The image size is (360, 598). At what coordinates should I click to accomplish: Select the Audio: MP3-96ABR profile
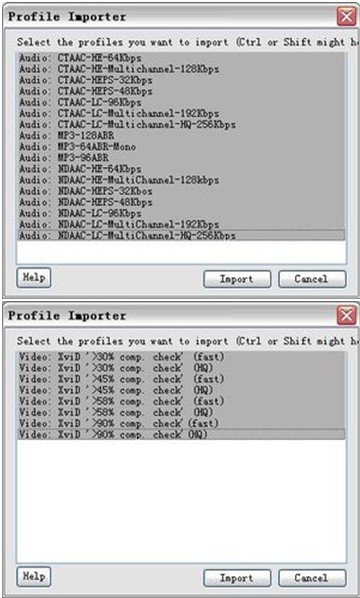click(180, 158)
